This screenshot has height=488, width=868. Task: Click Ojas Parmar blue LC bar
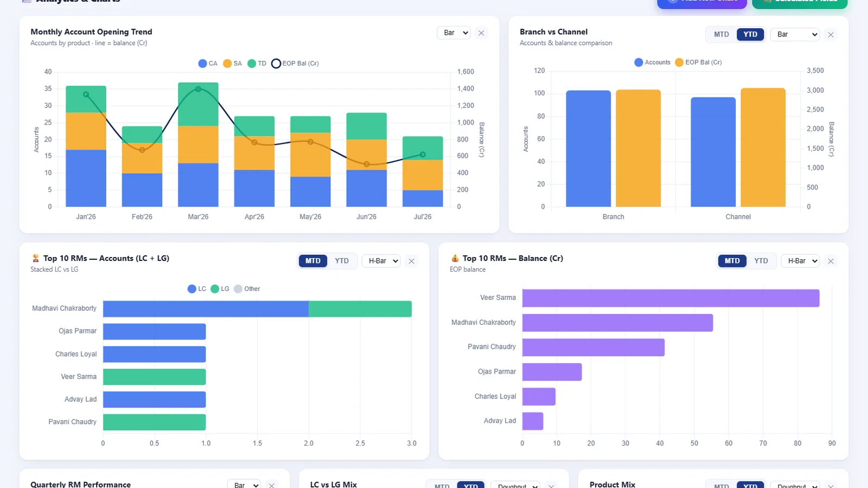click(x=154, y=332)
